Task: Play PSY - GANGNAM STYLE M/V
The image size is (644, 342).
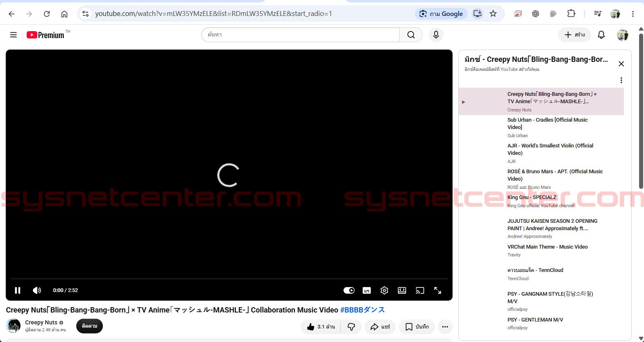Action: tap(541, 301)
